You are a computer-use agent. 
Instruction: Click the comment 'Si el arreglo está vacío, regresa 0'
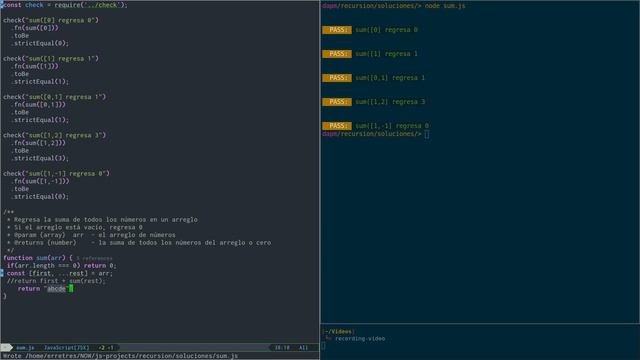[75, 227]
